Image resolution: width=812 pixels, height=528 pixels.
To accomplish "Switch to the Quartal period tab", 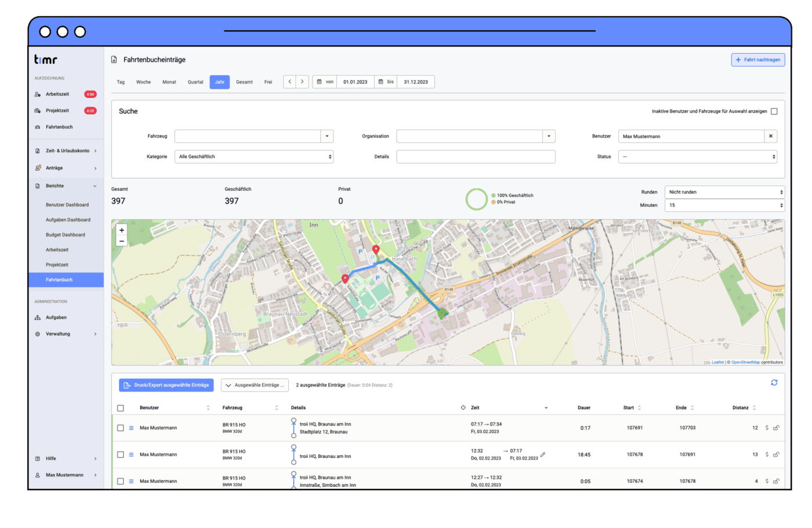I will pos(195,82).
